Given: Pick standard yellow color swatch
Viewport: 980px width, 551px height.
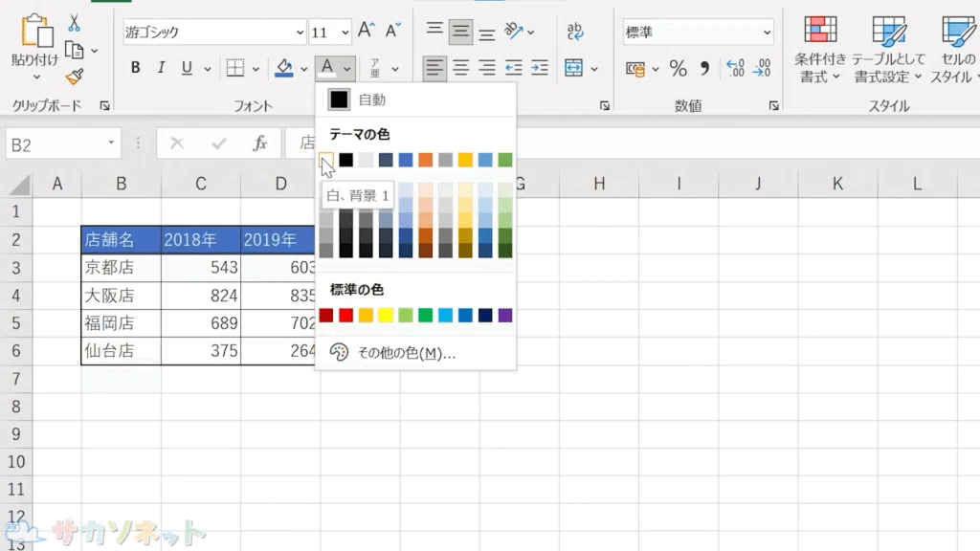Looking at the screenshot, I should point(386,315).
